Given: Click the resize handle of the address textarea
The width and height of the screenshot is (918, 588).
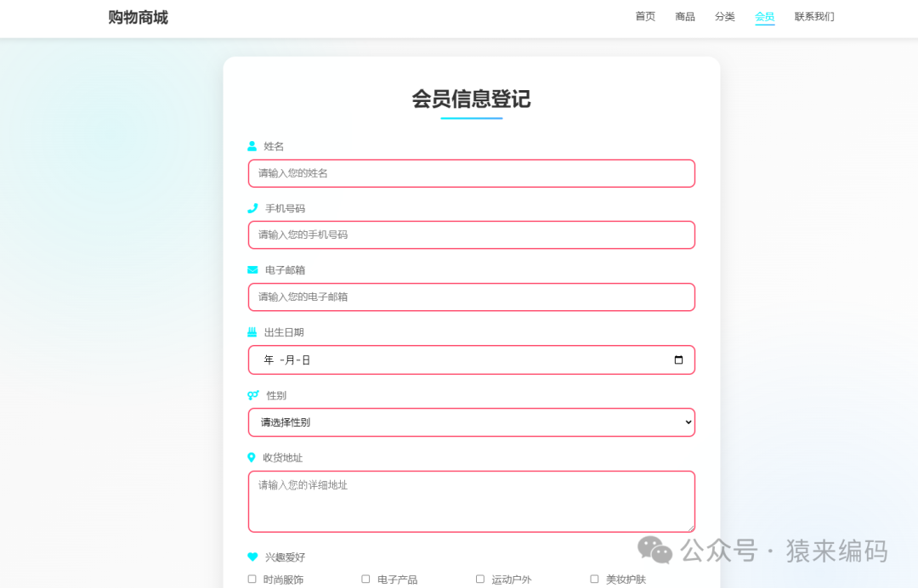Looking at the screenshot, I should point(691,529).
